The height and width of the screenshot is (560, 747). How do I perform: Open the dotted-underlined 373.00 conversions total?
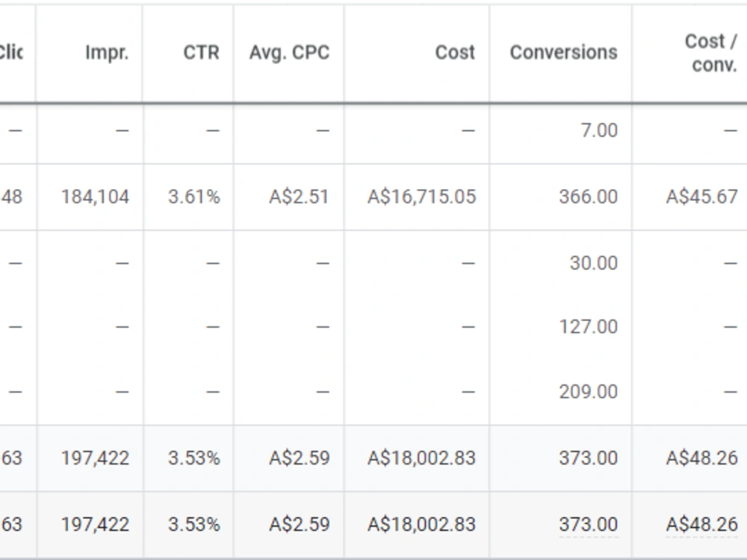(589, 524)
